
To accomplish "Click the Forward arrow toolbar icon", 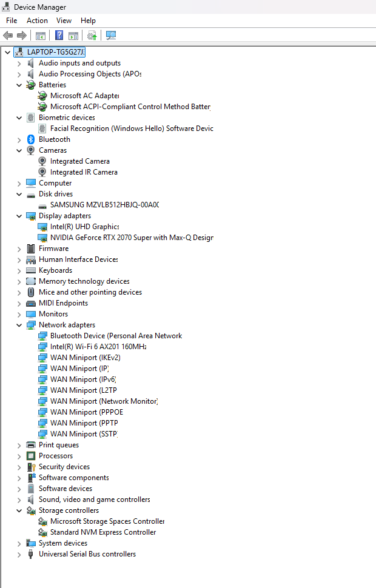I will (x=22, y=36).
